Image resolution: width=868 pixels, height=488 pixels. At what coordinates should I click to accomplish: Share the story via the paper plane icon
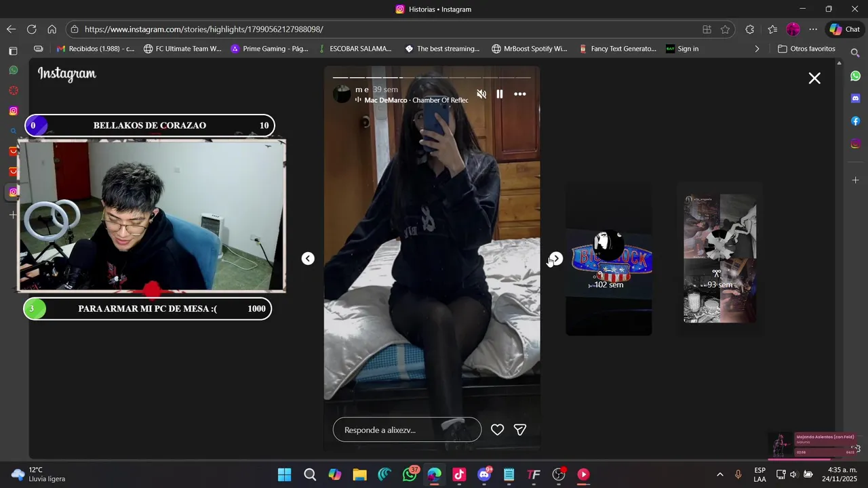point(520,430)
